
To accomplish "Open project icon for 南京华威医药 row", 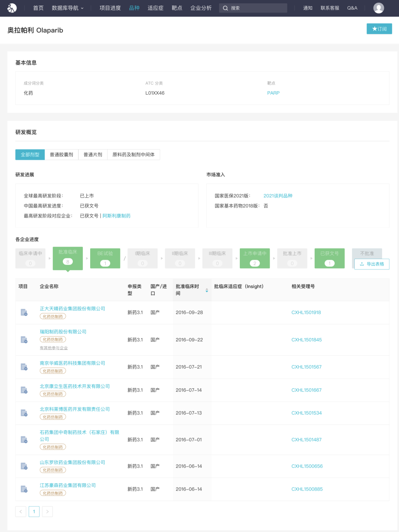I will [x=24, y=367].
